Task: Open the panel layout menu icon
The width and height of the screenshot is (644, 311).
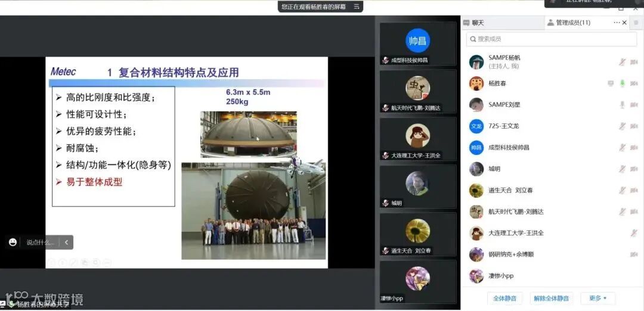Action: (636, 23)
